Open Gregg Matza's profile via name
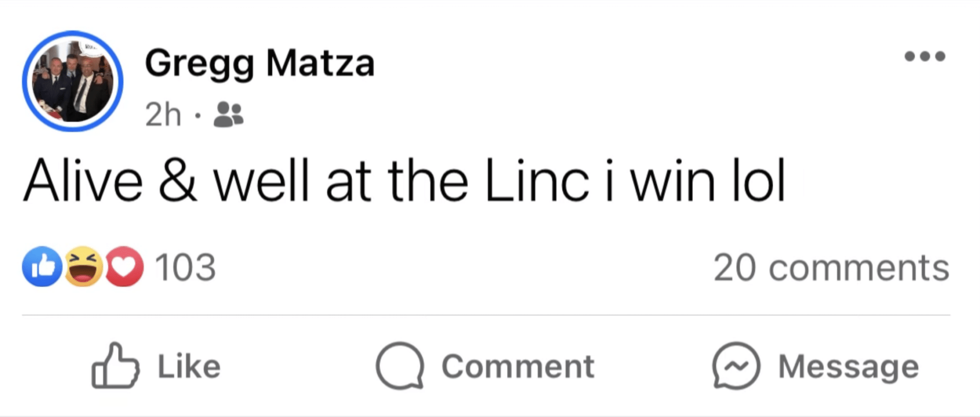Viewport: 980px width, 417px height. pyautogui.click(x=259, y=63)
